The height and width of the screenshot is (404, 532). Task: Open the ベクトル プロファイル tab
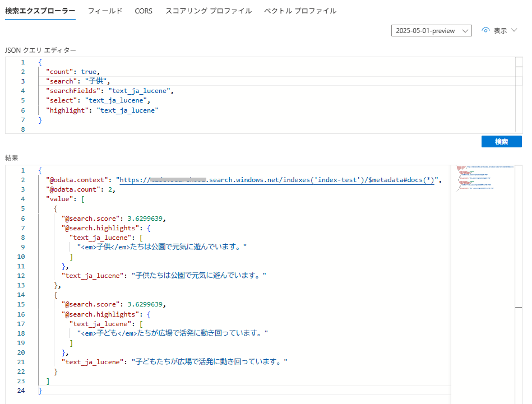click(x=300, y=11)
